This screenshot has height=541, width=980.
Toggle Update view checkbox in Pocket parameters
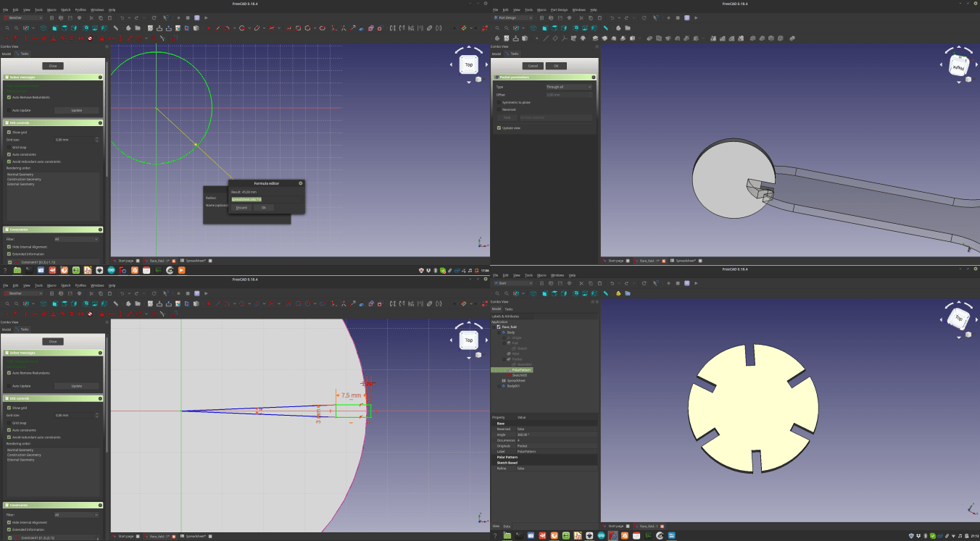(499, 128)
